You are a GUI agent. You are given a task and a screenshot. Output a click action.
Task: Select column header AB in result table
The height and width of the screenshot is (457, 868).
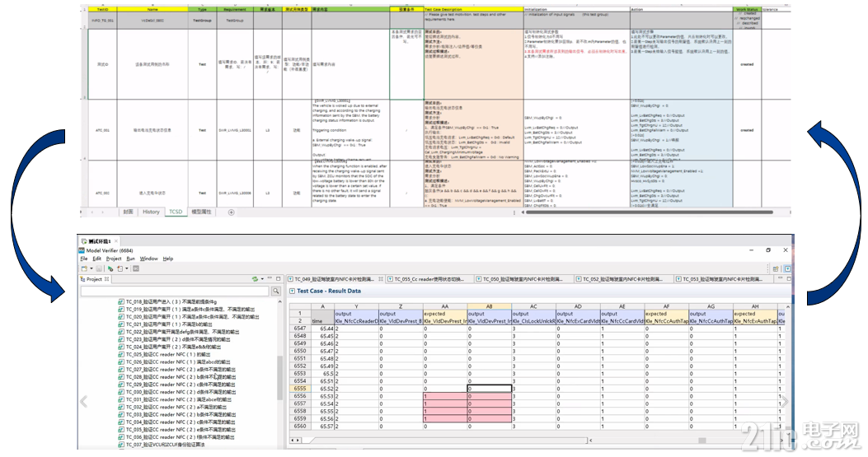(490, 306)
